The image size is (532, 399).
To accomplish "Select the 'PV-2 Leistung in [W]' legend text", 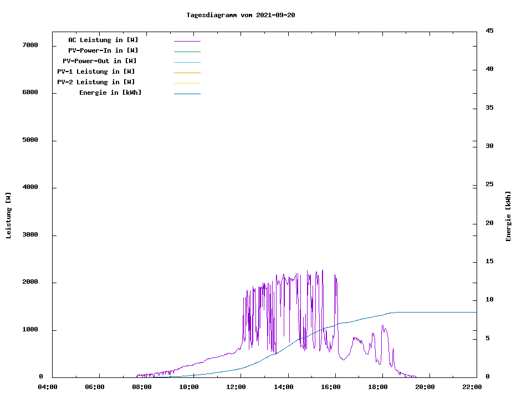I will (x=96, y=82).
